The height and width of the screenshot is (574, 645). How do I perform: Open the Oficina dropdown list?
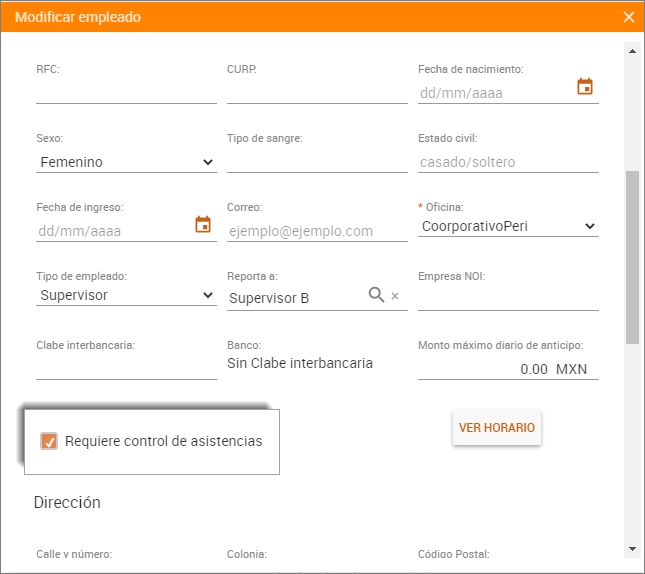pyautogui.click(x=508, y=227)
